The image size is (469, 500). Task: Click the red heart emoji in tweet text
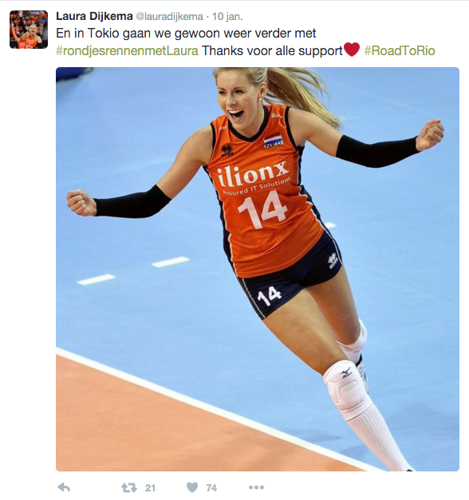351,50
